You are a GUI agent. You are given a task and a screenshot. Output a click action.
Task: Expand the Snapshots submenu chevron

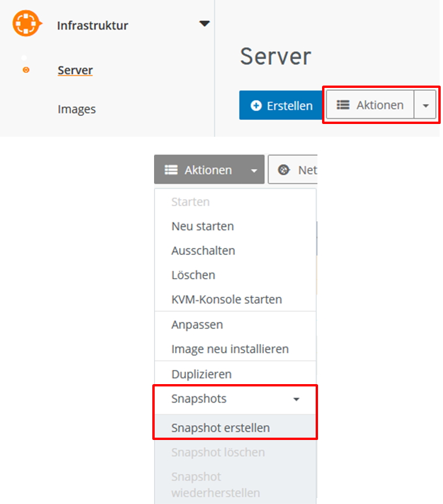[x=296, y=399]
